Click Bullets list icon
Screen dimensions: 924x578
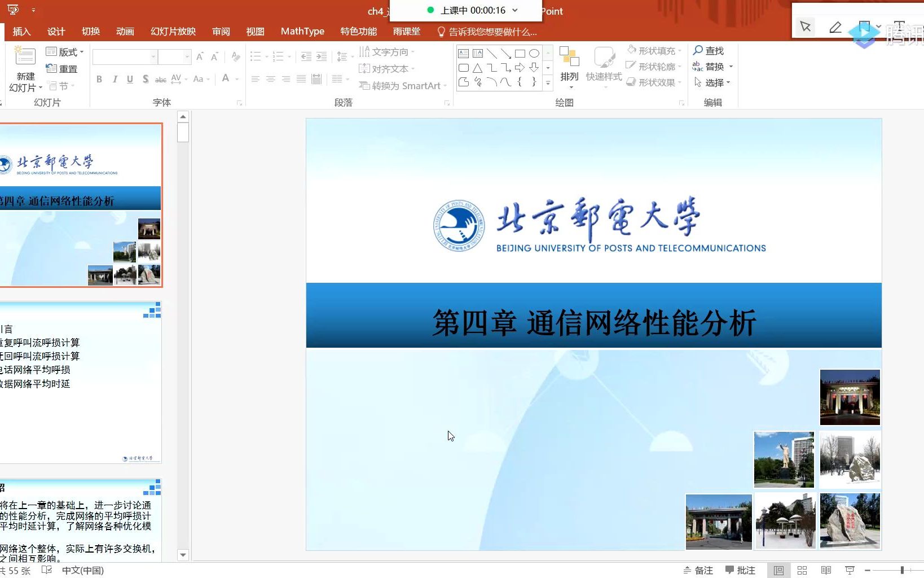tap(256, 56)
